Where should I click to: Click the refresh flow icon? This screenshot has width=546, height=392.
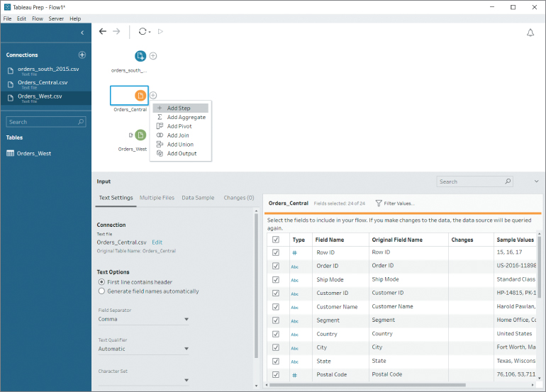click(x=142, y=32)
